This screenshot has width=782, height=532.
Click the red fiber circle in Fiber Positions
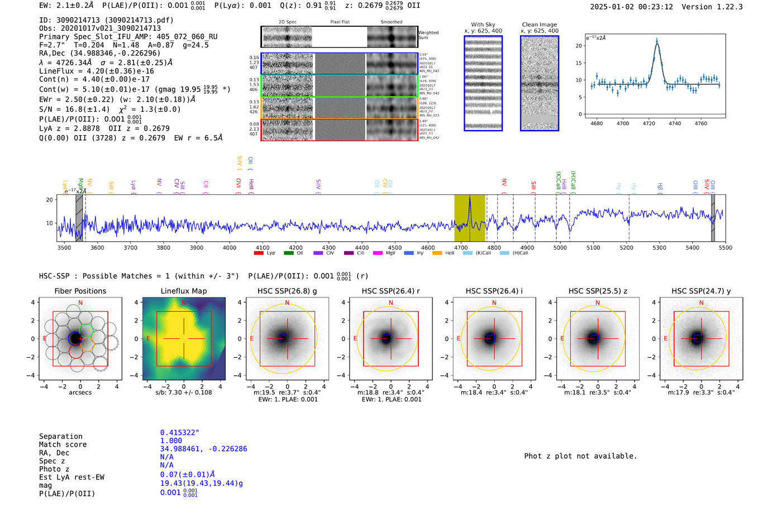point(76,351)
